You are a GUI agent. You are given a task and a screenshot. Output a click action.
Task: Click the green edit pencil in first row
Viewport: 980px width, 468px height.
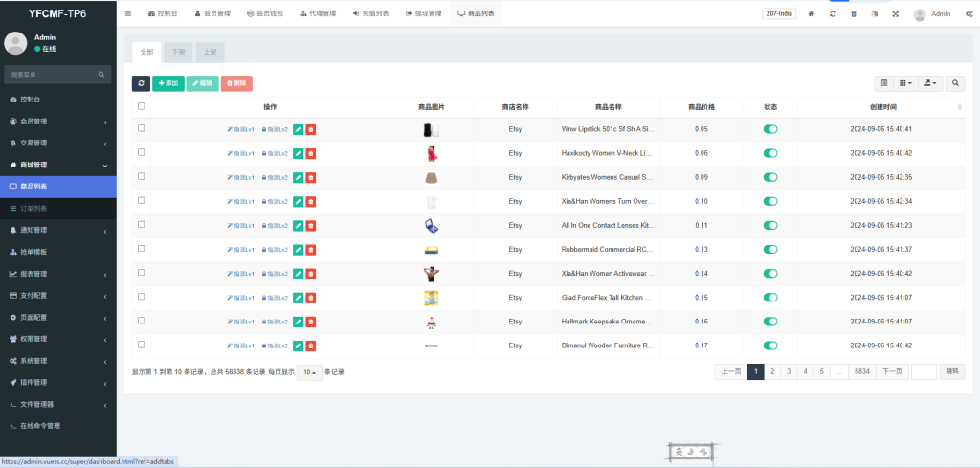click(298, 128)
